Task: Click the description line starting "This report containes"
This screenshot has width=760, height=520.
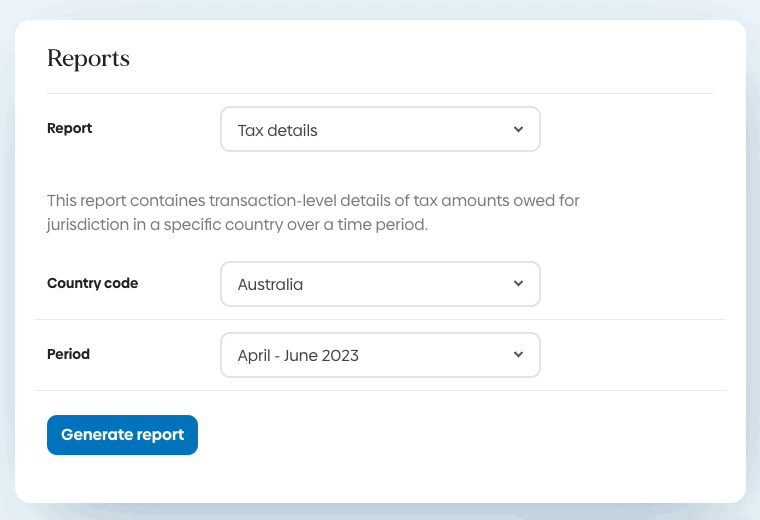Action: (313, 201)
